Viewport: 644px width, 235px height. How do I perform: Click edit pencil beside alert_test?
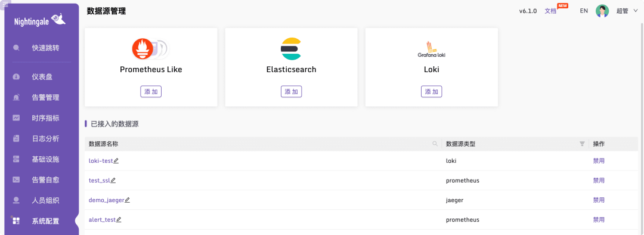click(119, 220)
